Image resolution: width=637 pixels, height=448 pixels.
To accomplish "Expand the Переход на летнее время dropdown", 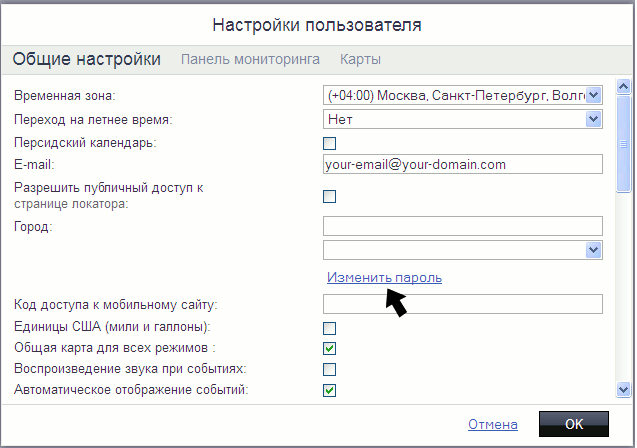I will (x=593, y=119).
